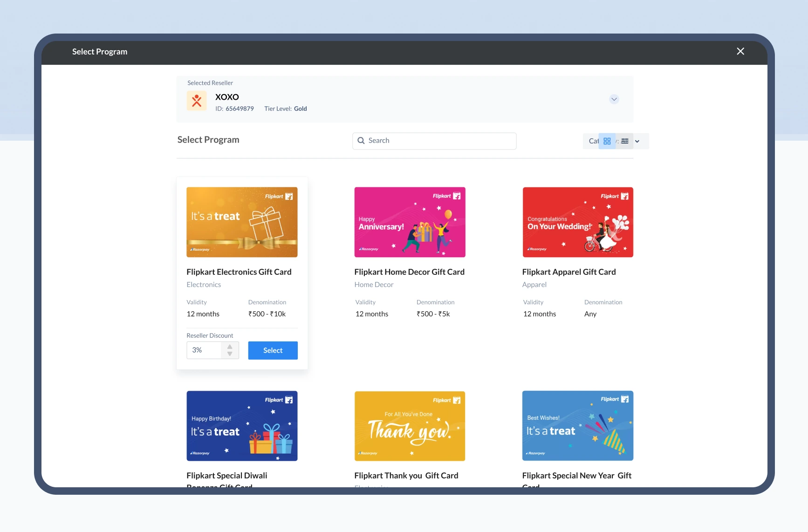Open the category filter dropdown arrow

point(637,141)
